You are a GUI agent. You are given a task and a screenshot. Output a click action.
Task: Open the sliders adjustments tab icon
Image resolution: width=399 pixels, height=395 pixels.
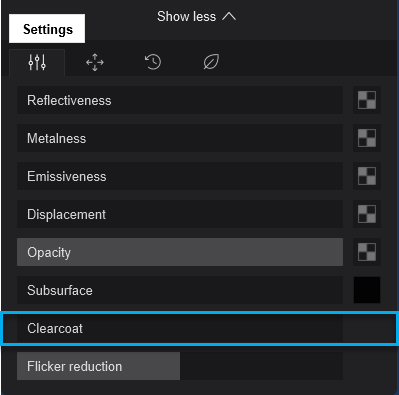click(37, 62)
